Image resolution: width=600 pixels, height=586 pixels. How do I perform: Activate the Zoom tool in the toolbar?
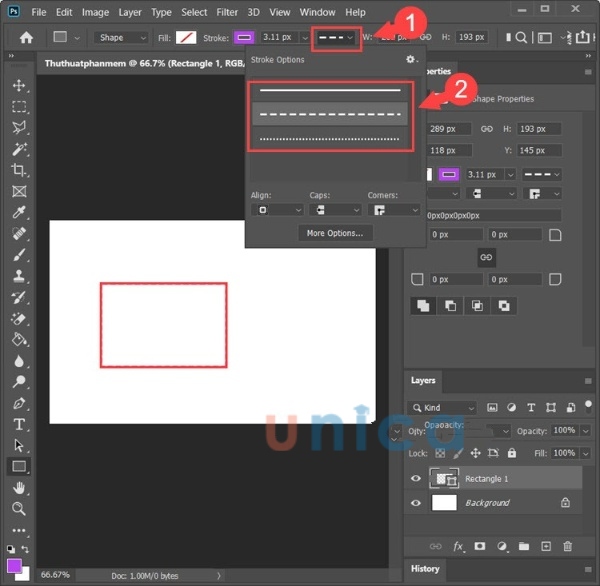click(x=19, y=508)
